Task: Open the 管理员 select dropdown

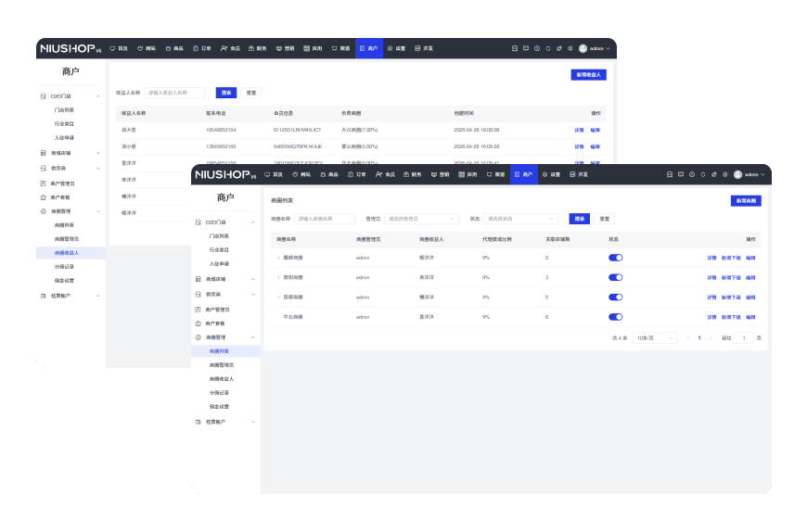Action: [422, 219]
